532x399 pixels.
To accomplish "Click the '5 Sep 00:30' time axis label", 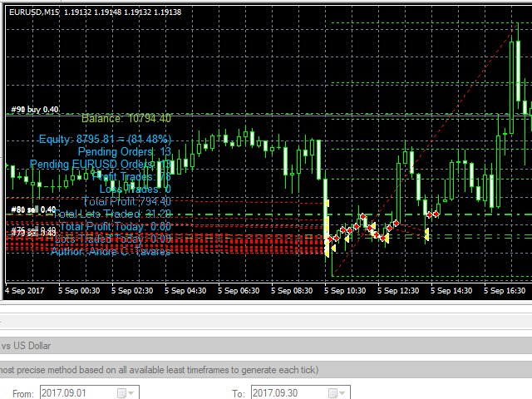I will 79,291.
